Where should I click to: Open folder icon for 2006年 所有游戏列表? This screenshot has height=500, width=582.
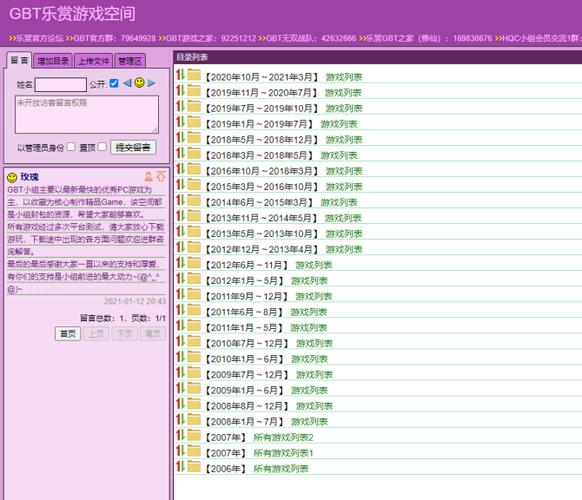194,467
